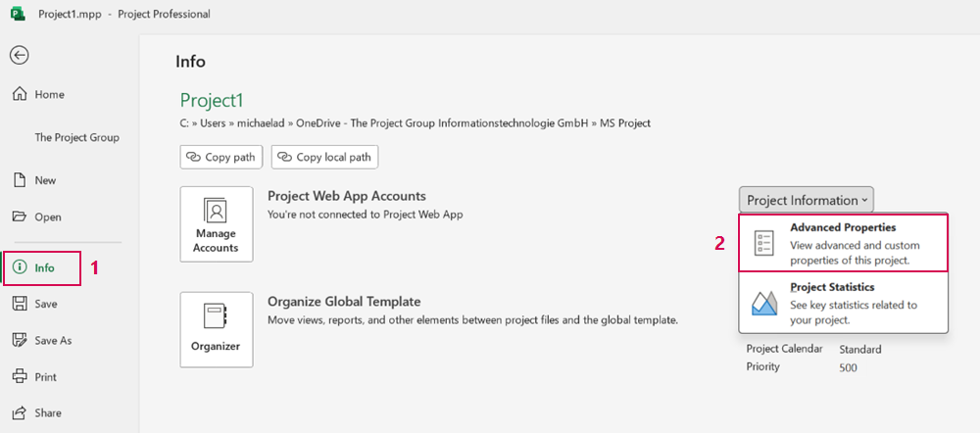Click The Project Group sidebar item
Image resolution: width=980 pixels, height=433 pixels.
(x=76, y=137)
